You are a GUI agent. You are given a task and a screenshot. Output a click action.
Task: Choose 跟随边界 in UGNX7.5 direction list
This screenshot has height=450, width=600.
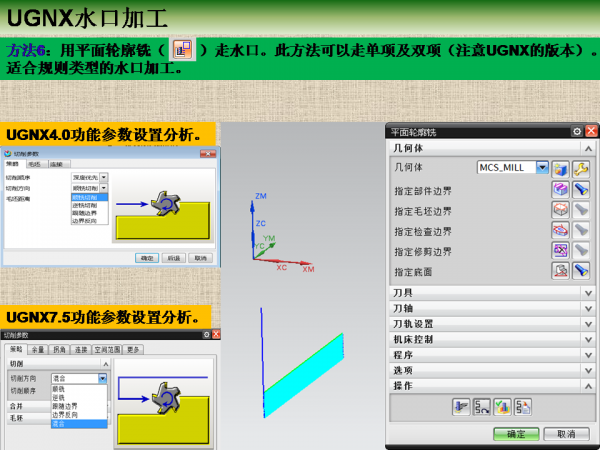pyautogui.click(x=79, y=406)
